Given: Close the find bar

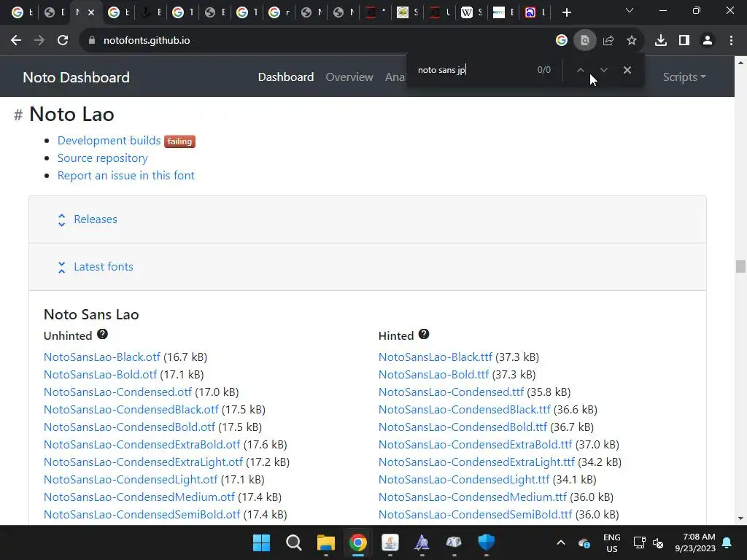Looking at the screenshot, I should tap(627, 70).
